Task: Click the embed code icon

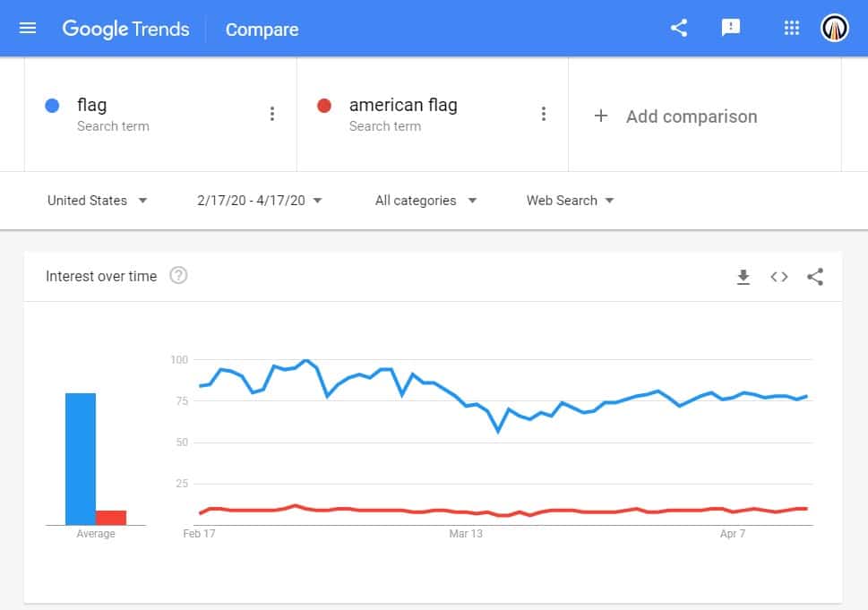Action: click(779, 277)
